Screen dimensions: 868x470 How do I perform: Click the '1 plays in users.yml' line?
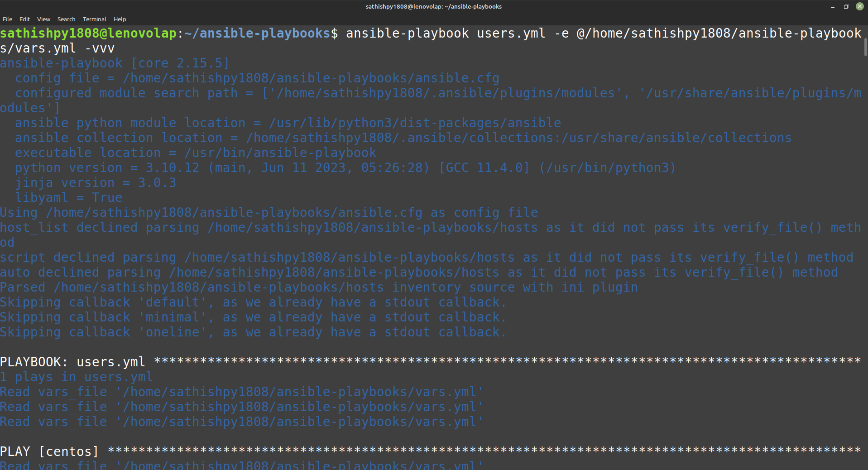pyautogui.click(x=76, y=377)
